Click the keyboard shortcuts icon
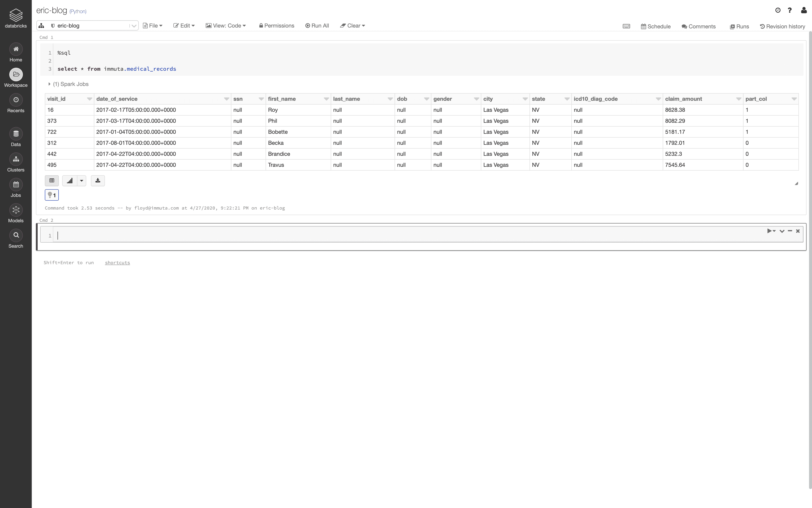812x508 pixels. click(626, 26)
